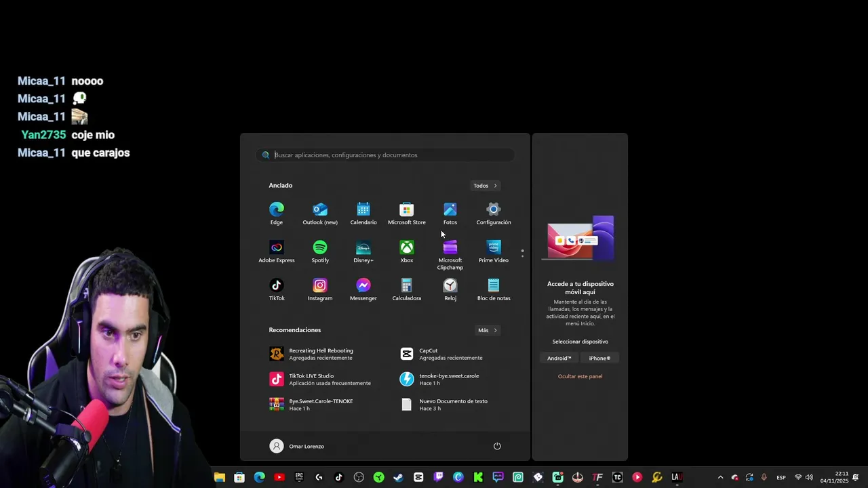Open Microsoft Store pinned icon
868x488 pixels.
[407, 213]
